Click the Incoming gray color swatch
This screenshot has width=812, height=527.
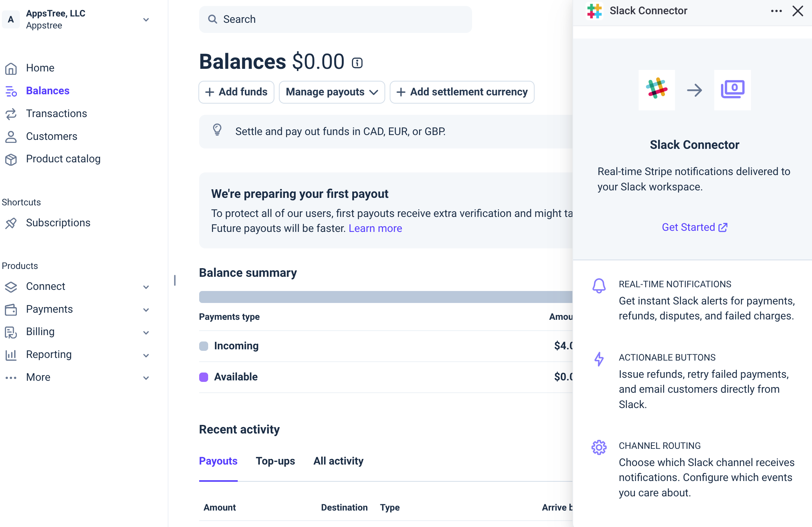(204, 346)
